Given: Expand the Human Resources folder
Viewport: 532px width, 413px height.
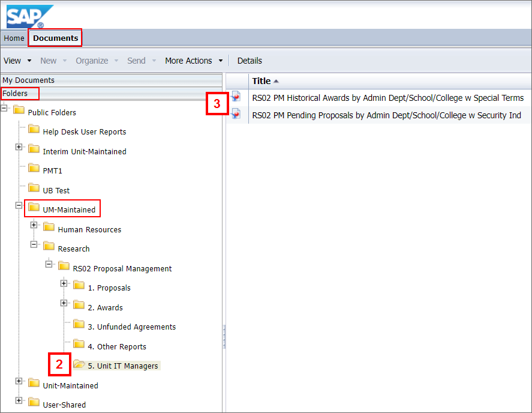Looking at the screenshot, I should 34,225.
